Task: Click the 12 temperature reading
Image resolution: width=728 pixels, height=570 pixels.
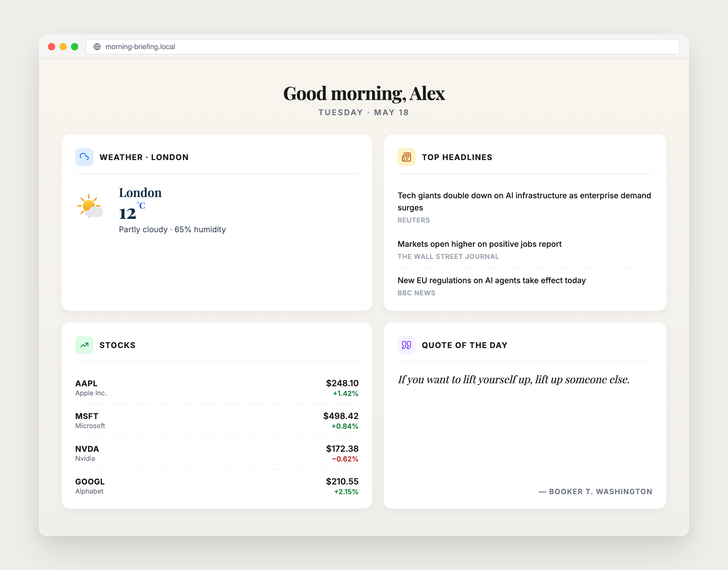Action: pos(127,213)
